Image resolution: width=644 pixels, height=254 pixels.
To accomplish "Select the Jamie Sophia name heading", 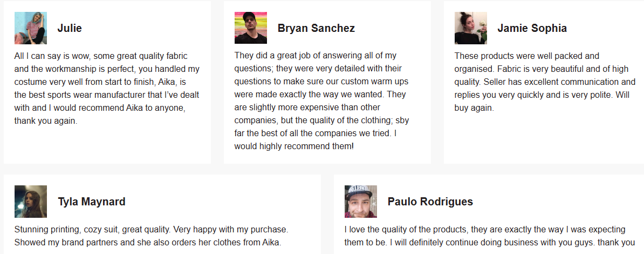I will click(x=532, y=28).
